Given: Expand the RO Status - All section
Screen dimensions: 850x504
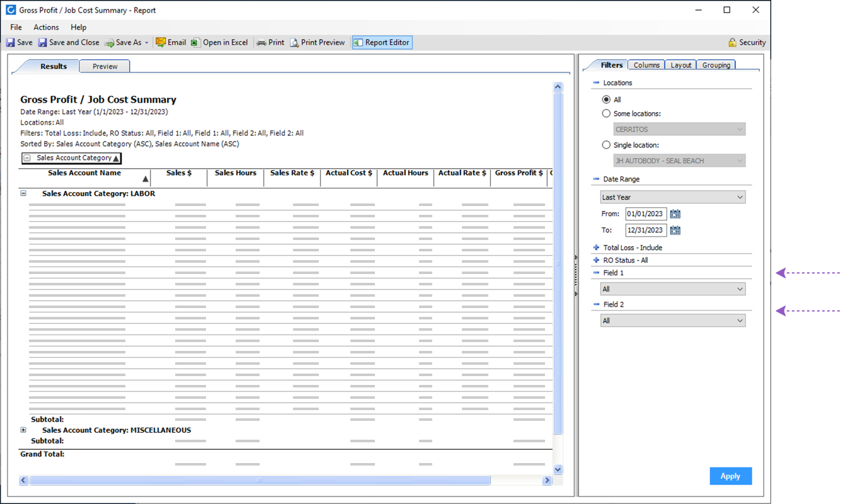Looking at the screenshot, I should 596,260.
